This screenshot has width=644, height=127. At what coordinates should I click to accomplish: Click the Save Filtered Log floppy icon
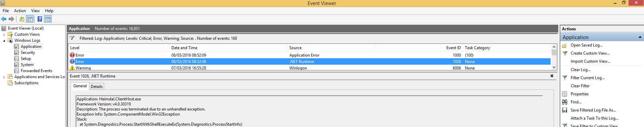(x=565, y=110)
